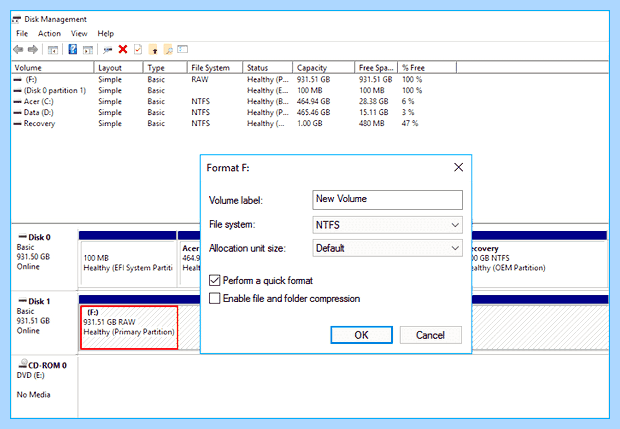Open the File menu

[x=22, y=34]
